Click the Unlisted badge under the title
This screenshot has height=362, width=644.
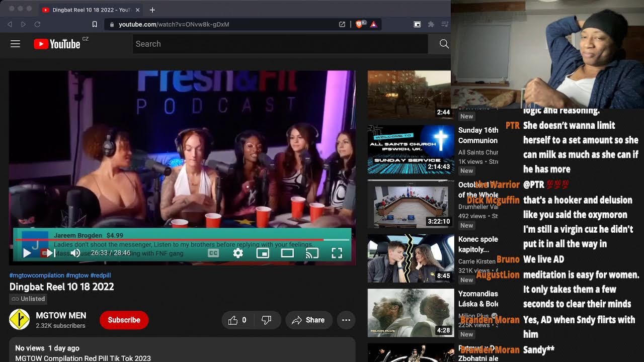[28, 299]
